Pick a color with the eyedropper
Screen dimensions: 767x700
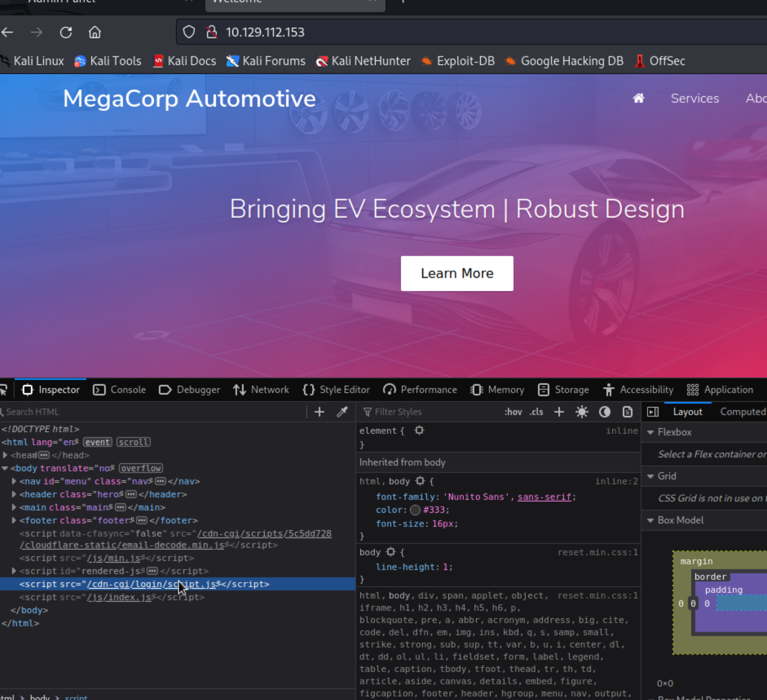tap(342, 412)
